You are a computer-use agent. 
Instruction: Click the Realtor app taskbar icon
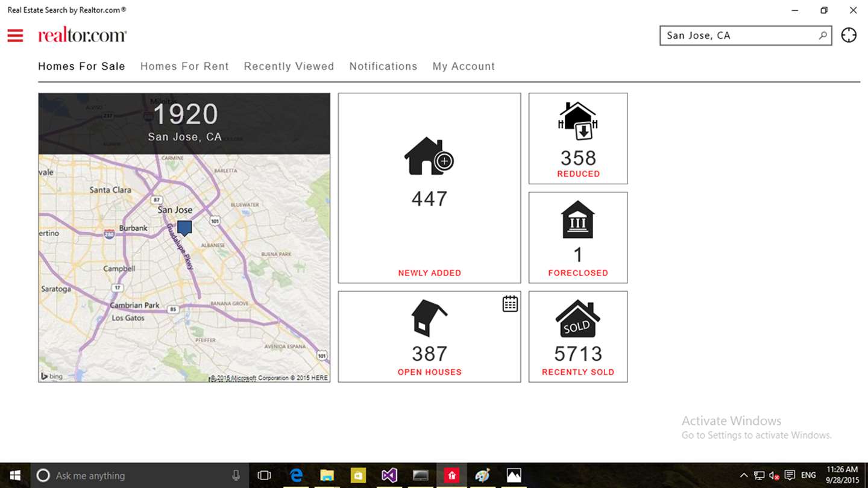tap(452, 475)
